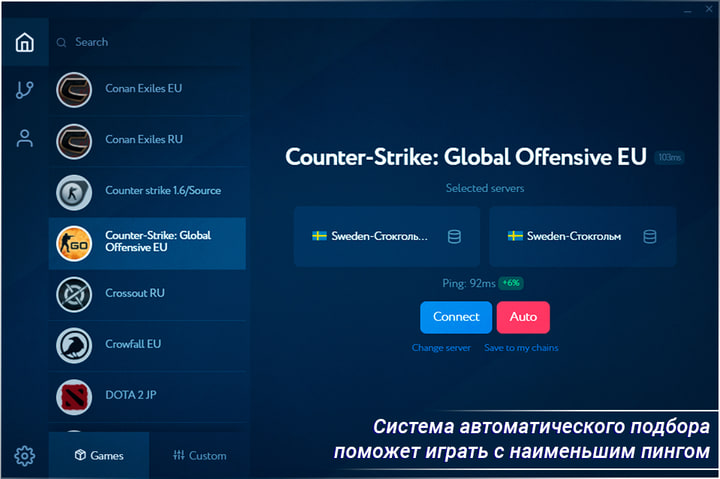Image resolution: width=720 pixels, height=479 pixels.
Task: Open the Change server link
Action: 441,348
